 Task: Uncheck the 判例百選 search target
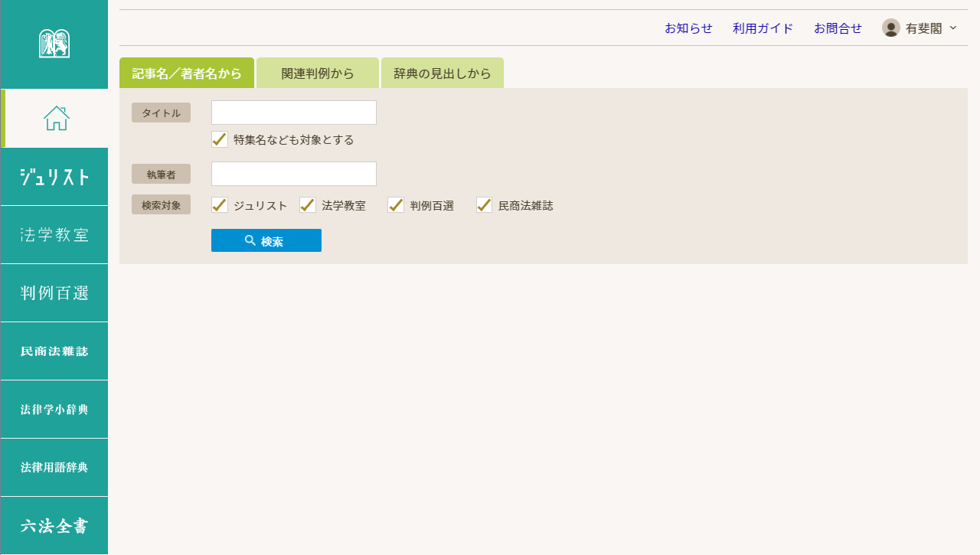pos(396,205)
